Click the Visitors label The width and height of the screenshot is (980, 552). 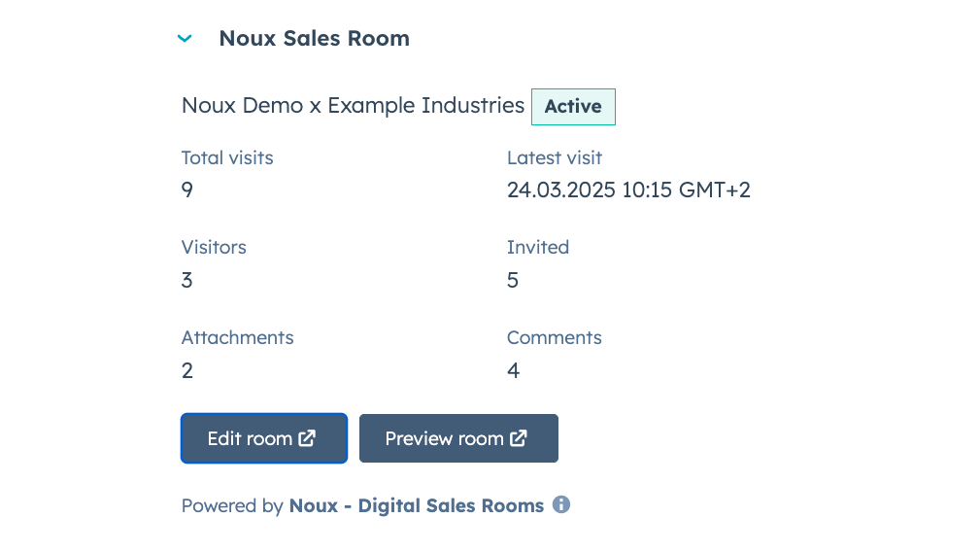pyautogui.click(x=214, y=247)
